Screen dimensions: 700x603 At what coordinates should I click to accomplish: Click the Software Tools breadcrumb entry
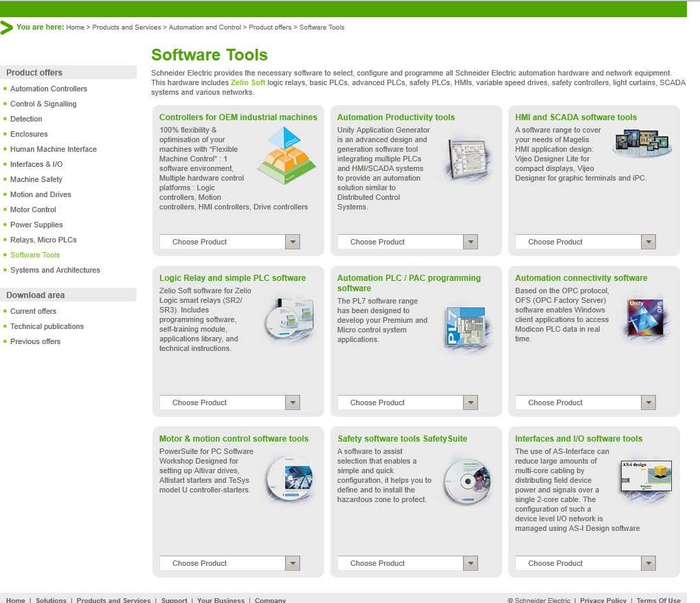[322, 27]
